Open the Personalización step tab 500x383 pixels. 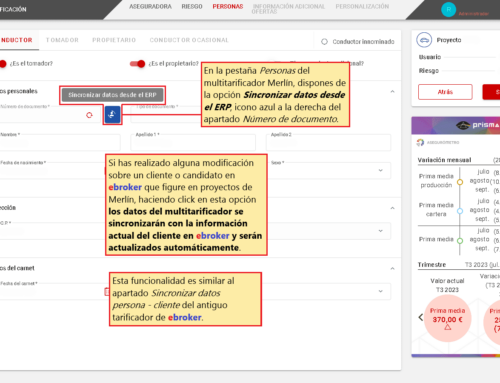click(x=362, y=6)
